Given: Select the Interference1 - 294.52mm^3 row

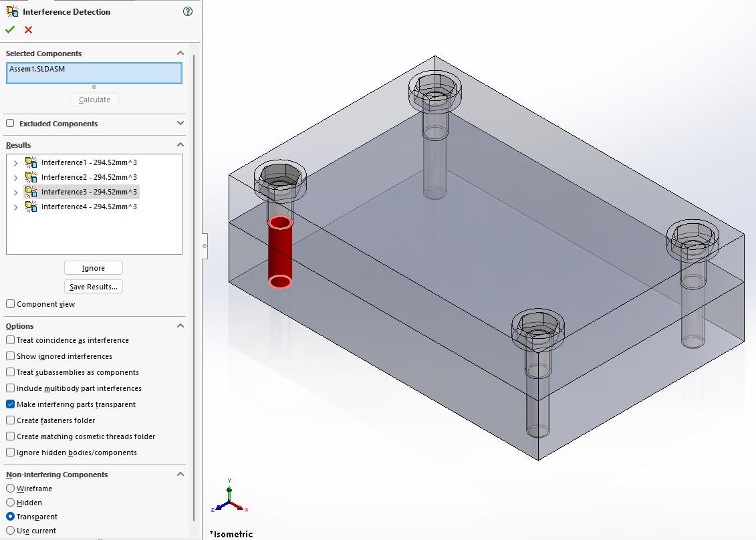Looking at the screenshot, I should pyautogui.click(x=89, y=162).
